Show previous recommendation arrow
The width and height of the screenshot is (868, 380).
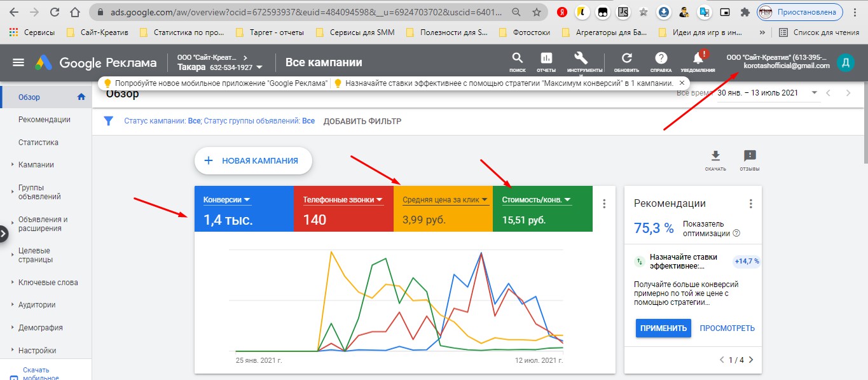[722, 360]
